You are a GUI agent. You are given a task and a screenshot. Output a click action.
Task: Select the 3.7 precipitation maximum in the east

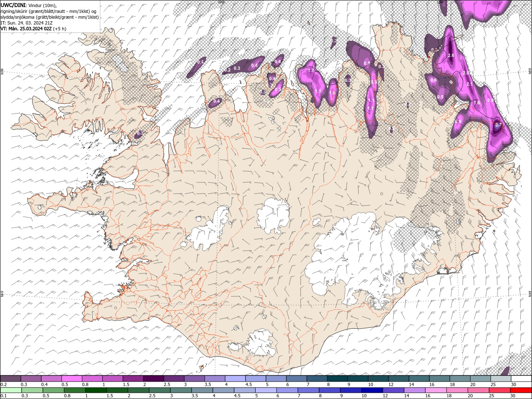tap(499, 124)
